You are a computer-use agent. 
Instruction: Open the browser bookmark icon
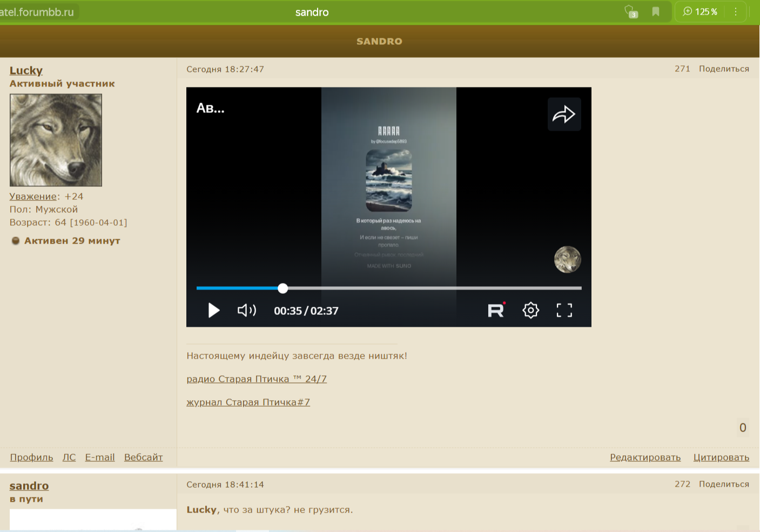[x=656, y=11]
